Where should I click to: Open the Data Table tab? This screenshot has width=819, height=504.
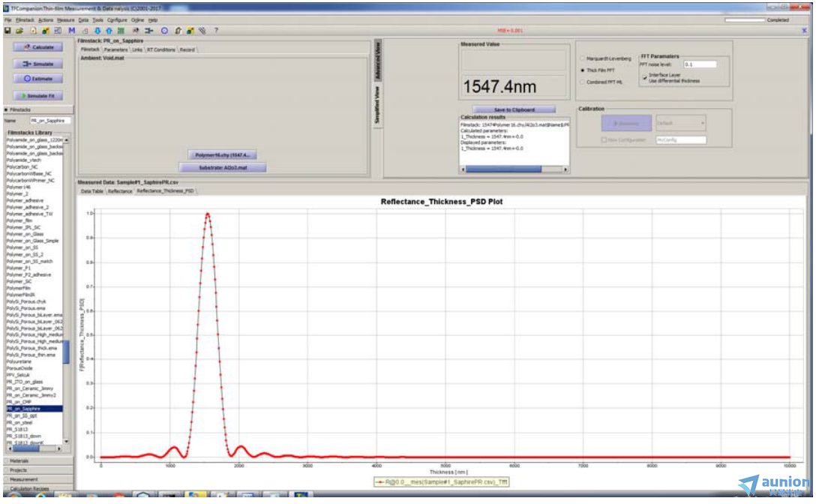pos(92,191)
